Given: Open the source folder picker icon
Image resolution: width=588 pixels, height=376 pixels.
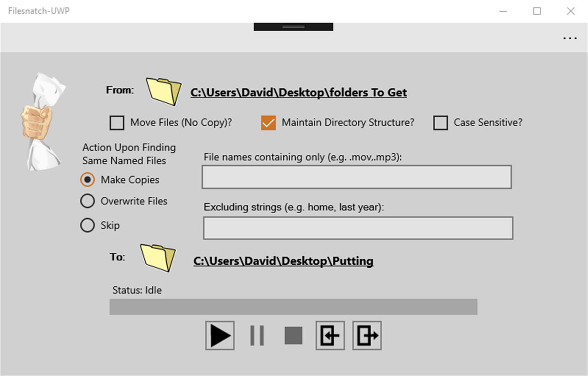Looking at the screenshot, I should [x=163, y=91].
